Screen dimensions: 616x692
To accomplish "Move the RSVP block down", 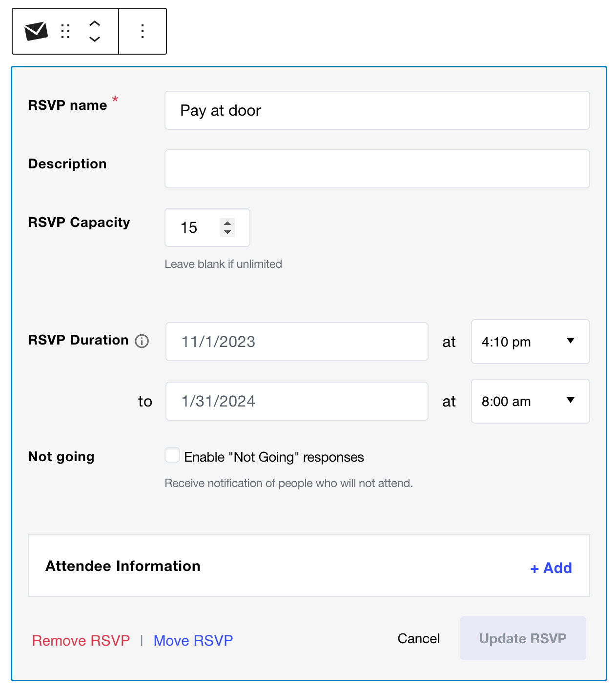I will (x=95, y=39).
